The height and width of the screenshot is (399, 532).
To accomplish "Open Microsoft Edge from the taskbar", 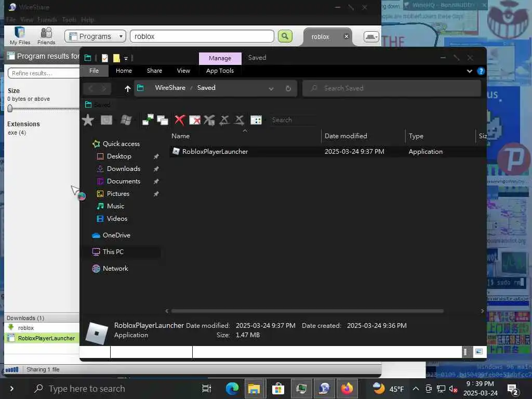I will coord(232,389).
